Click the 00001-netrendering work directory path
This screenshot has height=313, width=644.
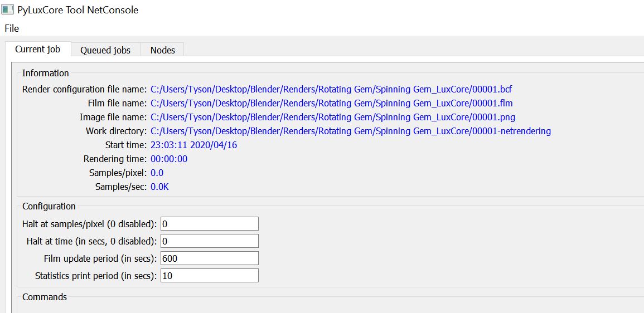350,131
